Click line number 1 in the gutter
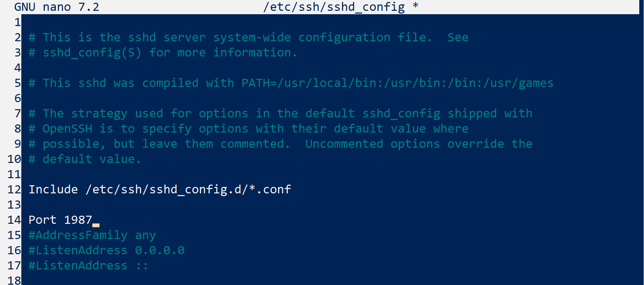Viewport: 644px width, 285px height. pos(18,22)
